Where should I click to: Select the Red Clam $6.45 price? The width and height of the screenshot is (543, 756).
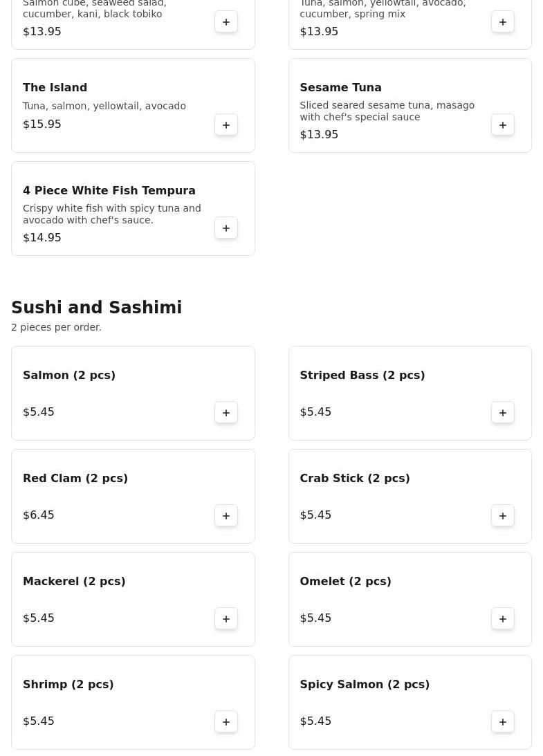(x=39, y=515)
